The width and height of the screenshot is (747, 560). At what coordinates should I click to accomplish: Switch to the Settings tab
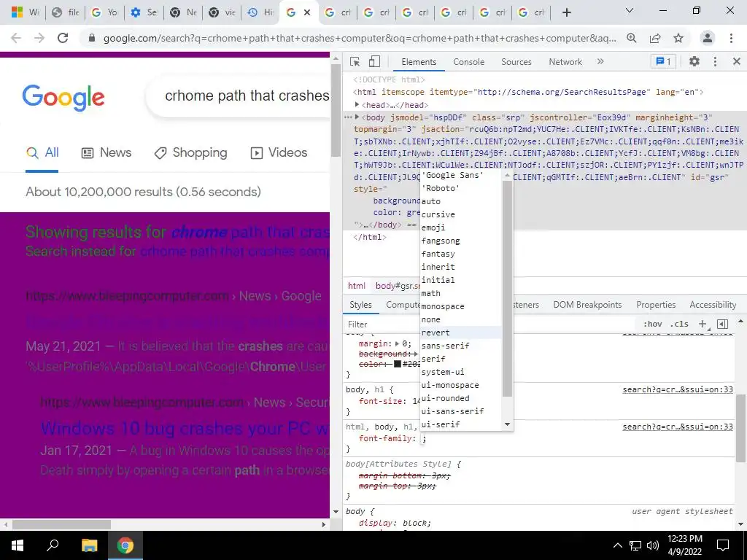pyautogui.click(x=144, y=12)
